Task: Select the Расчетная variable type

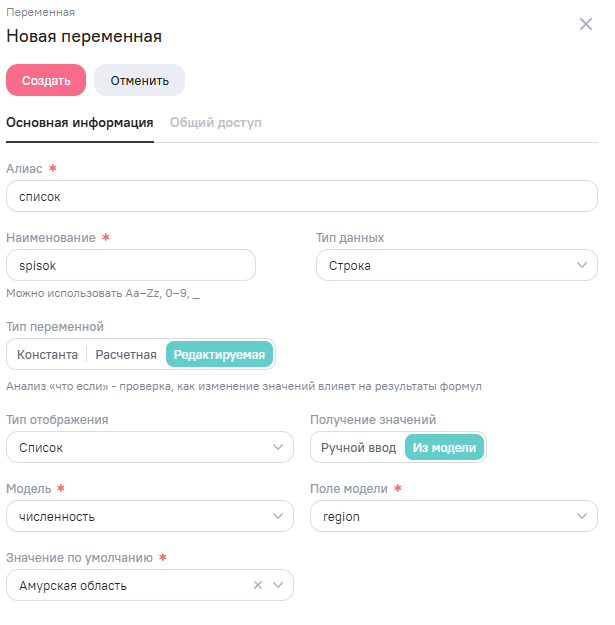Action: [x=126, y=355]
